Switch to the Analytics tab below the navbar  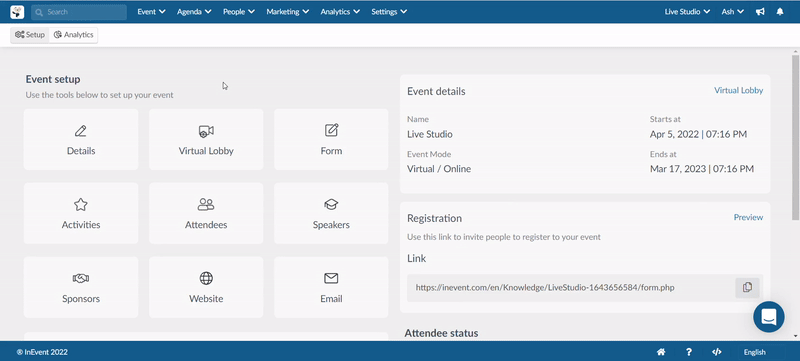coord(73,35)
